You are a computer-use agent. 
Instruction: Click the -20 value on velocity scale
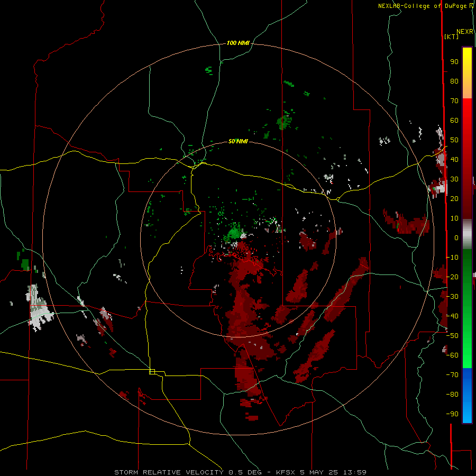pos(452,277)
